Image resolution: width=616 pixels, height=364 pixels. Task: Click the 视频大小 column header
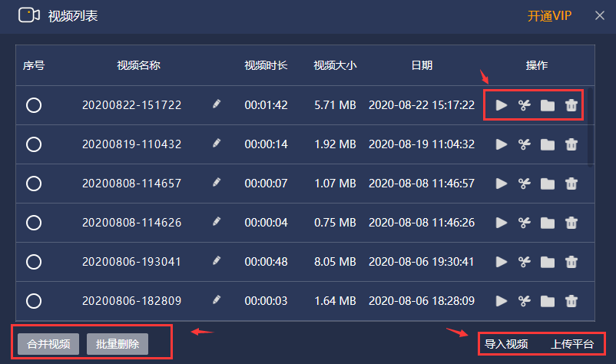point(335,65)
